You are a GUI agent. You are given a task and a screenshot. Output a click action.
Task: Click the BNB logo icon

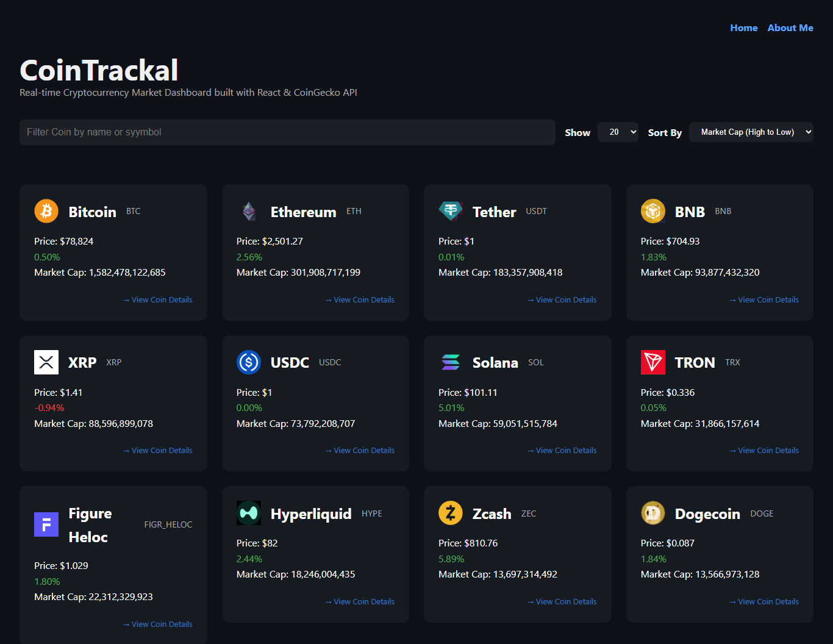coord(653,211)
